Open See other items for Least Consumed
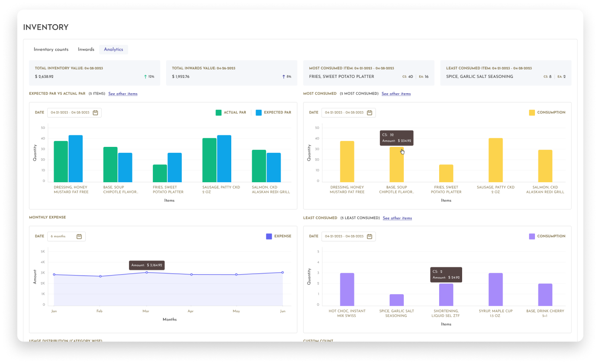Viewport: 598px width, 364px height. 397,218
